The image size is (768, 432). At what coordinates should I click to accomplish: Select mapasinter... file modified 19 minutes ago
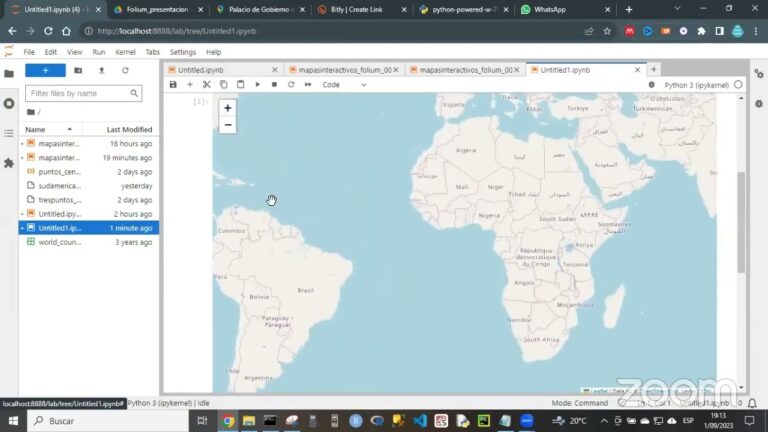89,158
